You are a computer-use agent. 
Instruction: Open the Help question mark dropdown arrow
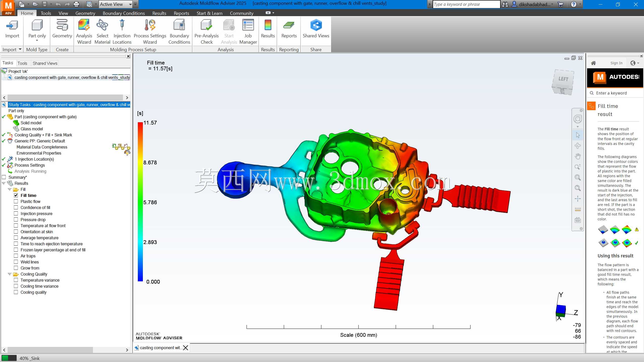(x=580, y=4)
